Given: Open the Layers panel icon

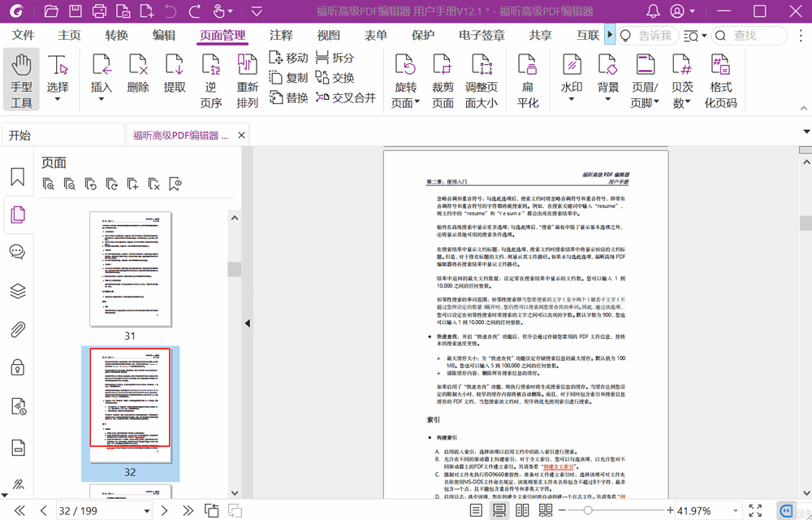Looking at the screenshot, I should [18, 291].
